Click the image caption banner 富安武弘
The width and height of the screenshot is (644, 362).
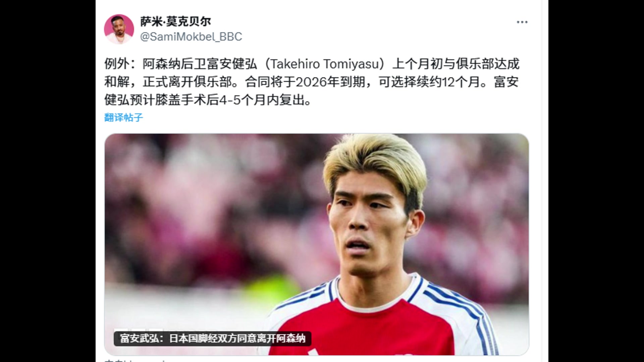pyautogui.click(x=212, y=339)
